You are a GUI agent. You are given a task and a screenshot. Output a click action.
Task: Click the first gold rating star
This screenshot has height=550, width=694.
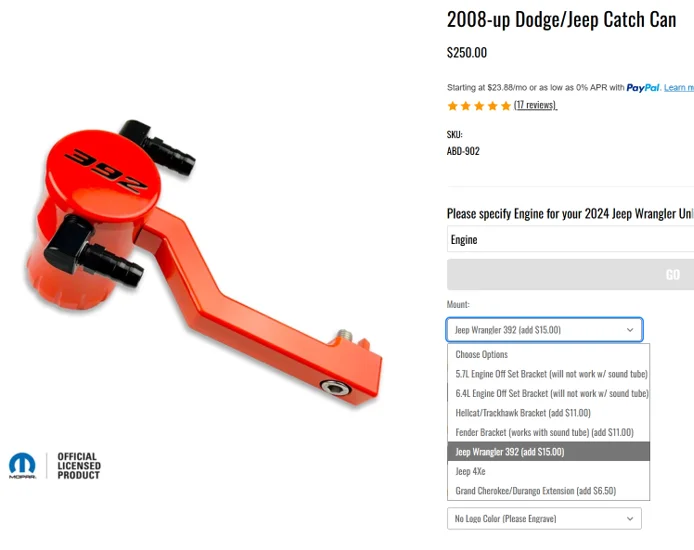coord(452,106)
